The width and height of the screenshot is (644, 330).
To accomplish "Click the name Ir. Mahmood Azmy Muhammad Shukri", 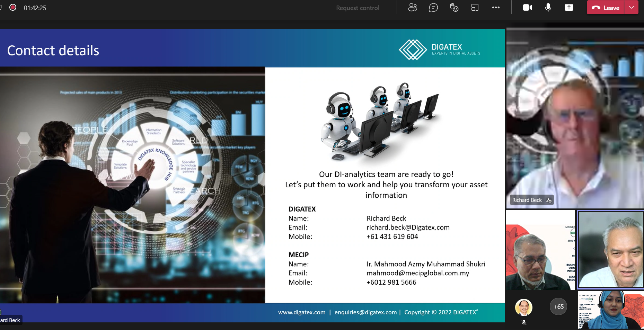I will click(x=426, y=264).
